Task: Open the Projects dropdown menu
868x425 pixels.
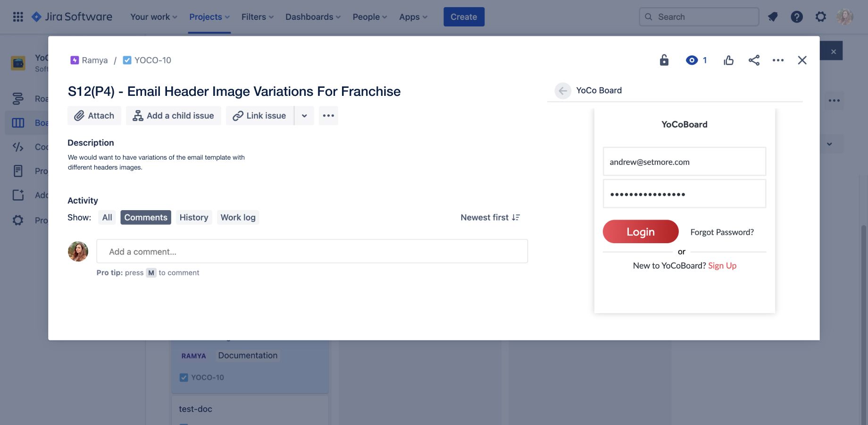Action: click(209, 17)
